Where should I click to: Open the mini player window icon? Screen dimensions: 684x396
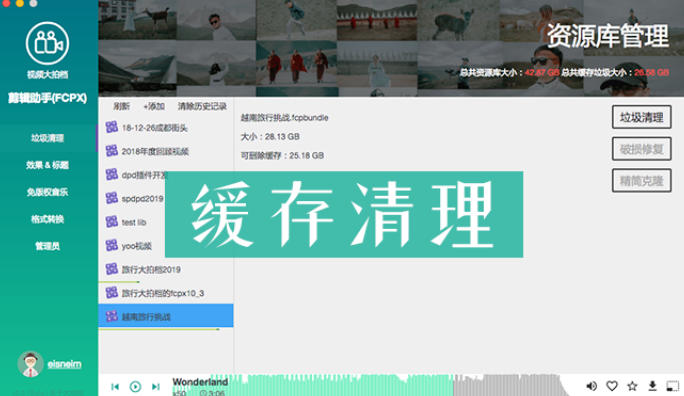[x=672, y=386]
